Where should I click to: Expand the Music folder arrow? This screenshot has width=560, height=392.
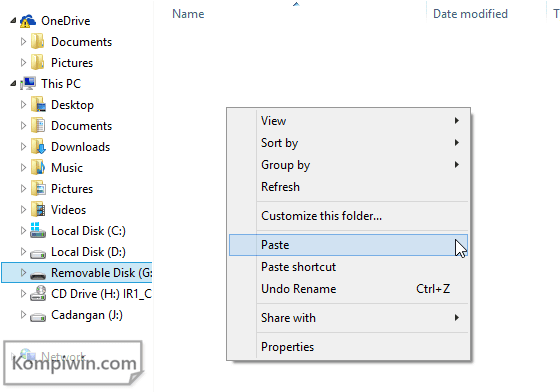pyautogui.click(x=23, y=167)
